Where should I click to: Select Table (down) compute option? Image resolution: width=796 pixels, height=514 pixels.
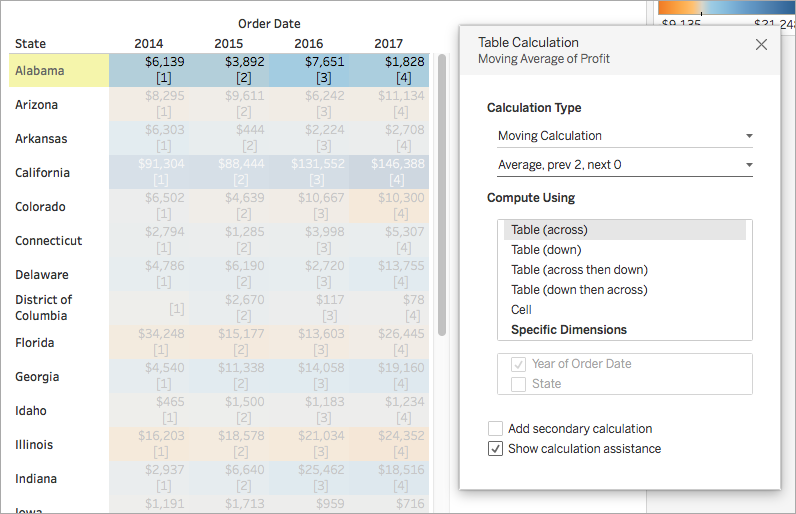546,250
